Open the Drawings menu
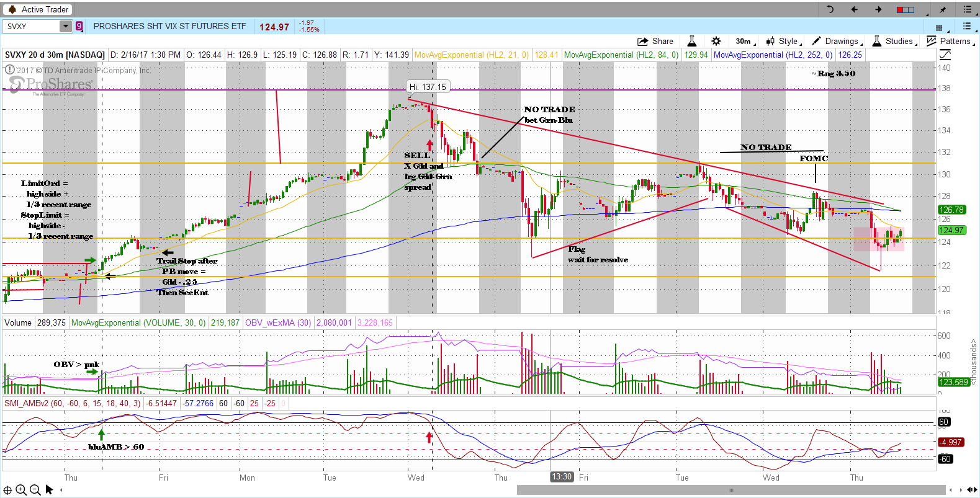Screen dimensions: 980x498 pyautogui.click(x=837, y=41)
